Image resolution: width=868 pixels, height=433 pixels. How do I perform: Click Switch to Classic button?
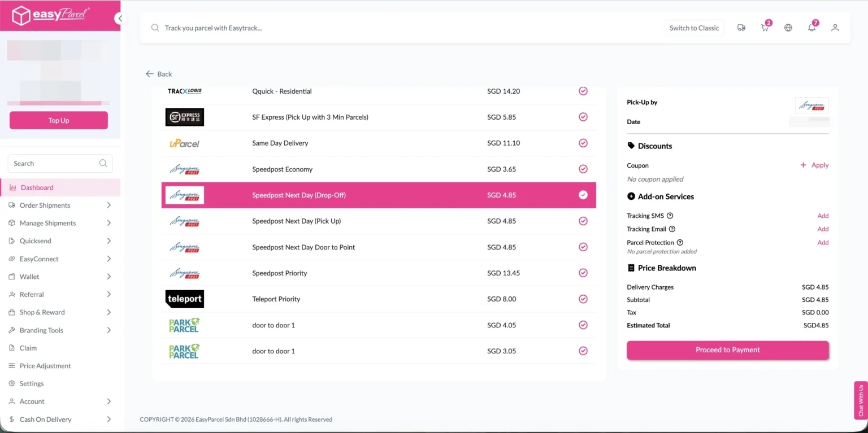(x=694, y=28)
